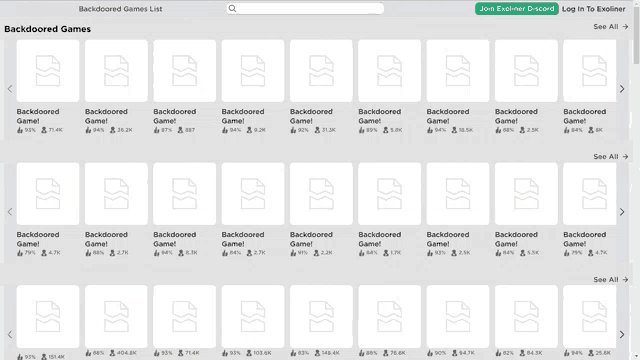The width and height of the screenshot is (640, 360).
Task: Advance the Backdoored Games carousel with right arrow
Action: click(622, 89)
